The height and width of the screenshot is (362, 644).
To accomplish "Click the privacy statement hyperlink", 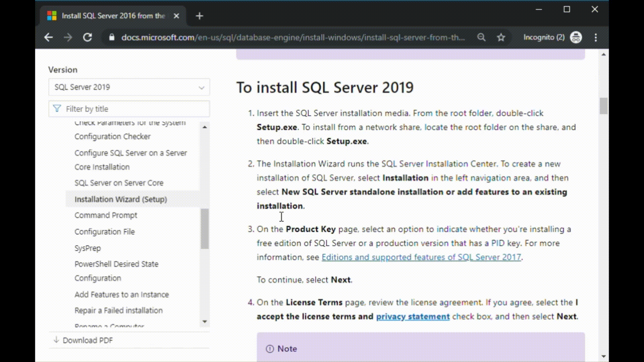I will (x=413, y=316).
